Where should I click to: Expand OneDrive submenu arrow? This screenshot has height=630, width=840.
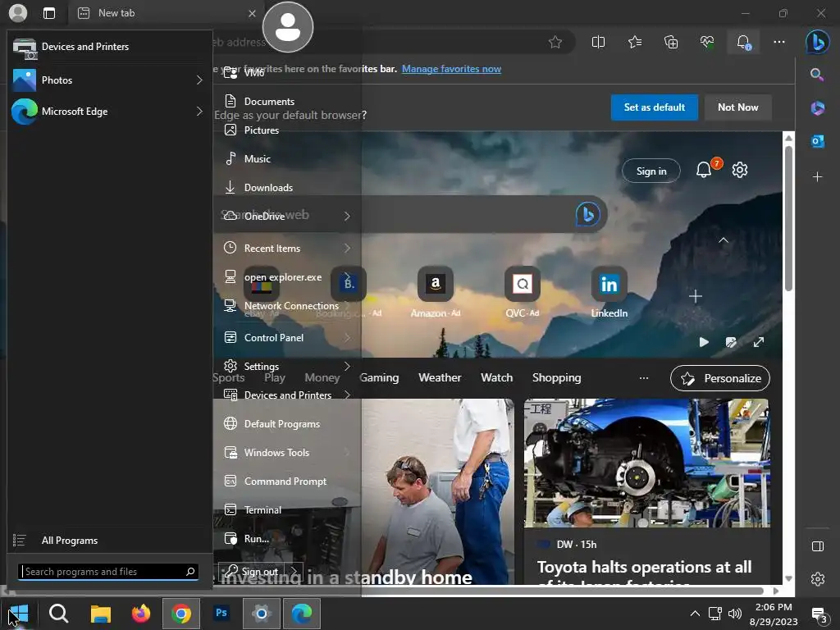[x=347, y=216]
